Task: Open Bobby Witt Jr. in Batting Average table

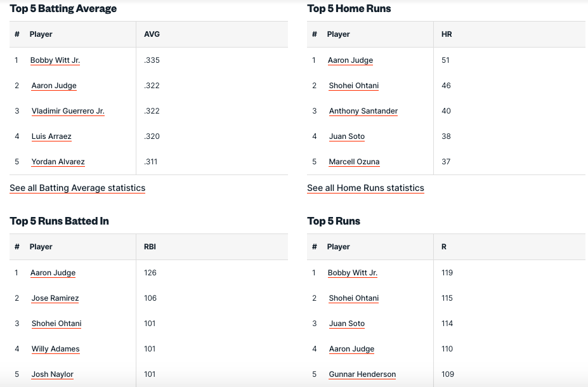Action: click(55, 60)
